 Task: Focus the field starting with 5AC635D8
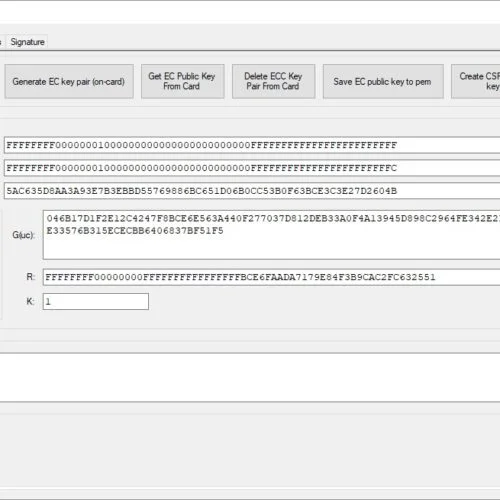[x=252, y=191]
